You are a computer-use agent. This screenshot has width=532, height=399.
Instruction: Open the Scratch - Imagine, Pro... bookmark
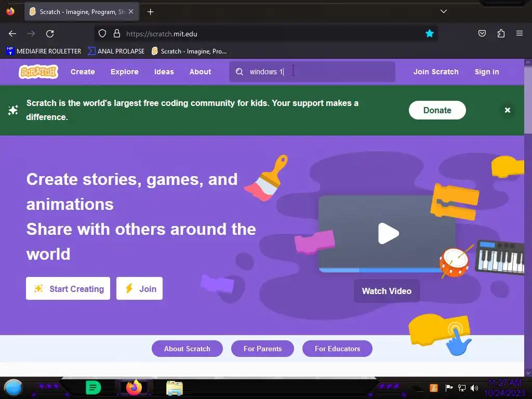pos(189,51)
